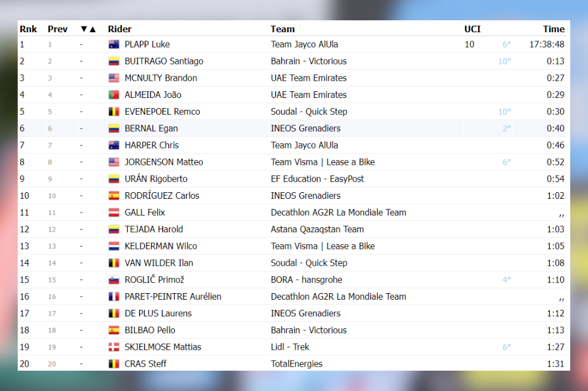This screenshot has height=391, width=588.
Task: Open Soudal - Quick Step in EVENEPOEL's row
Action: coord(309,112)
